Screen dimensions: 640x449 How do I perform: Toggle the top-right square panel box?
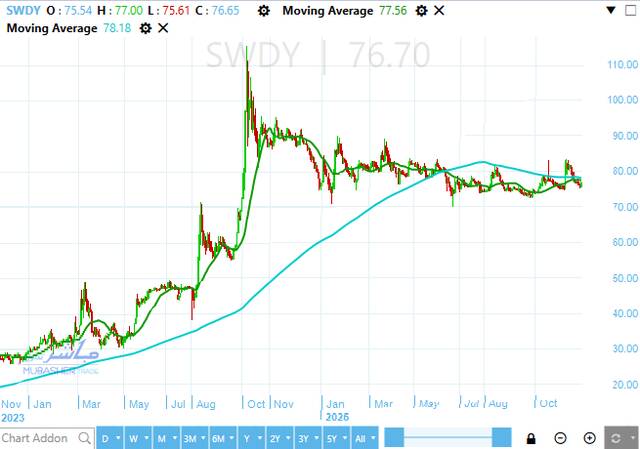coord(630,9)
